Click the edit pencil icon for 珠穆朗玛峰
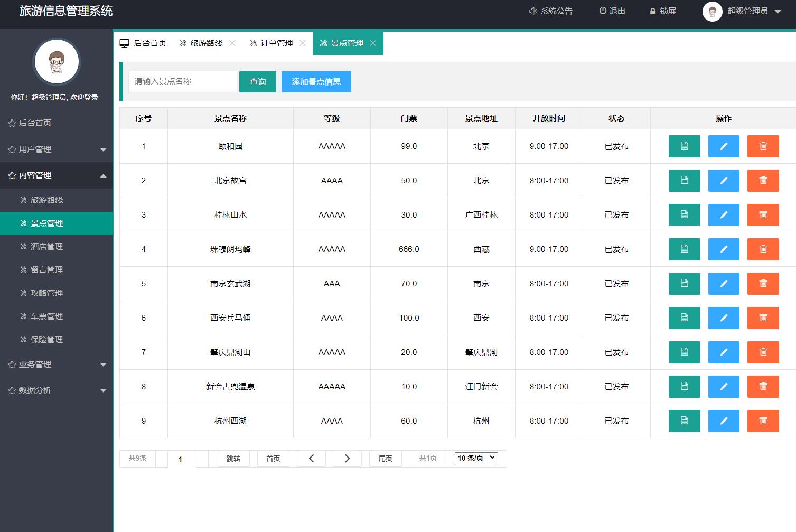The width and height of the screenshot is (796, 532). [724, 249]
